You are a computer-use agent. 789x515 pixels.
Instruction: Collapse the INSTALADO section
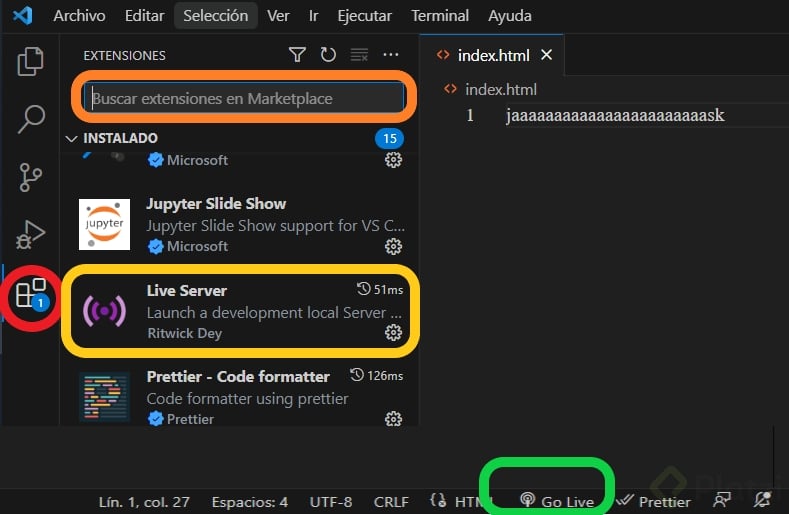point(71,138)
